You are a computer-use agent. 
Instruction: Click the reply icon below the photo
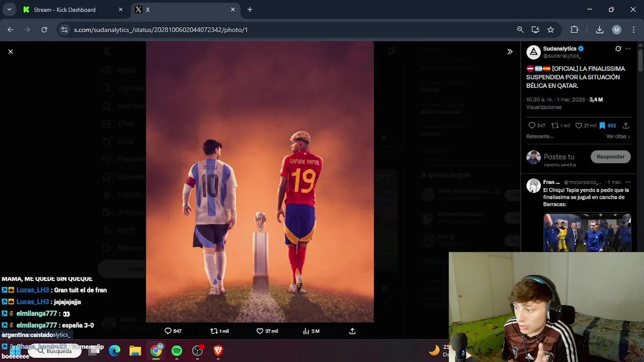pos(168,331)
